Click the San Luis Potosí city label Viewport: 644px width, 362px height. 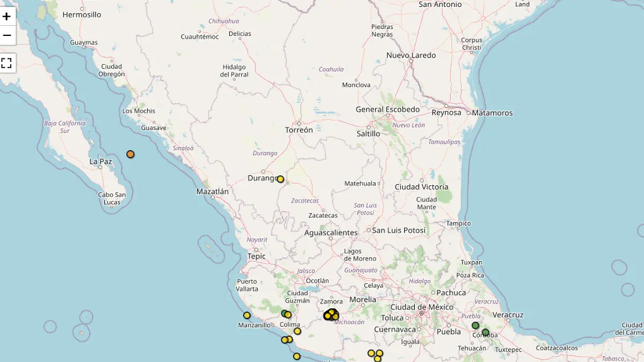399,230
